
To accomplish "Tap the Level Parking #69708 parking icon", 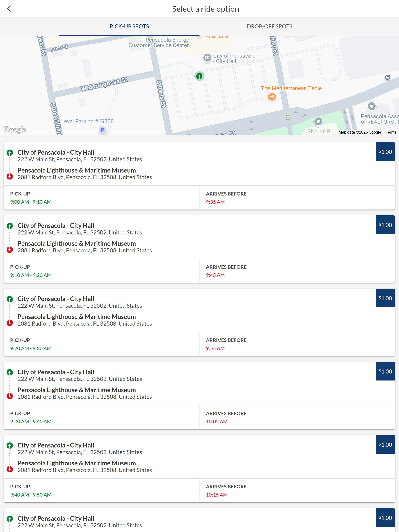I will click(x=102, y=130).
